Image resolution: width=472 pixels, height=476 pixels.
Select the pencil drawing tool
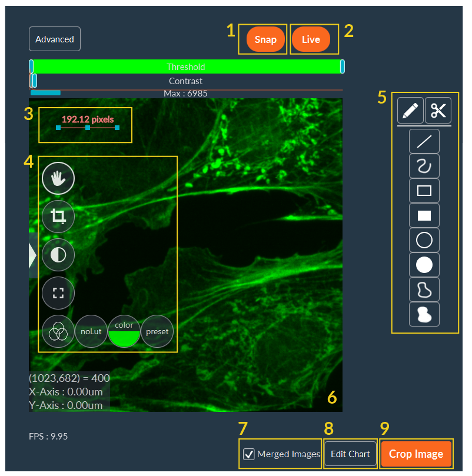(x=410, y=110)
